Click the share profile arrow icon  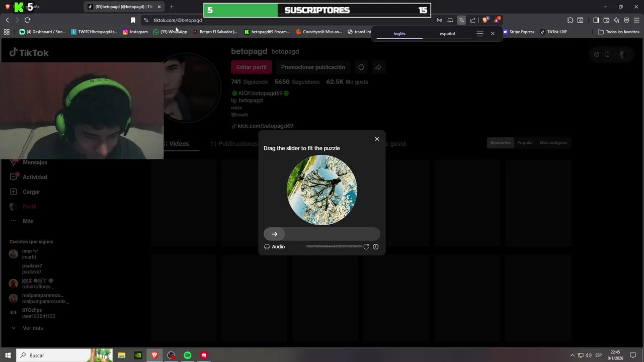pos(378,67)
